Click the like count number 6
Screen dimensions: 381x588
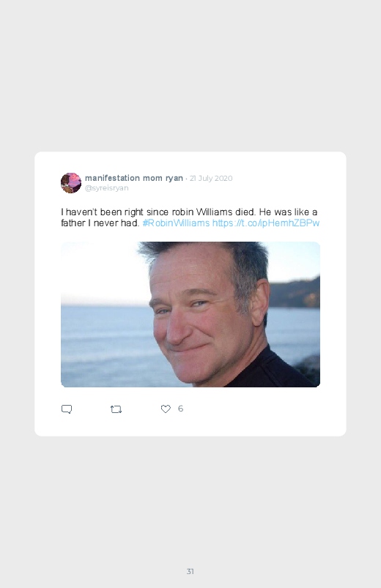[x=180, y=409]
